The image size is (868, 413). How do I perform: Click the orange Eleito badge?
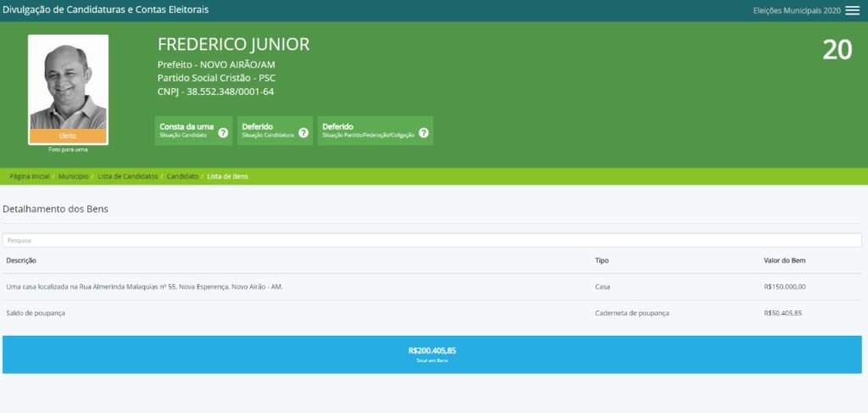click(x=68, y=136)
